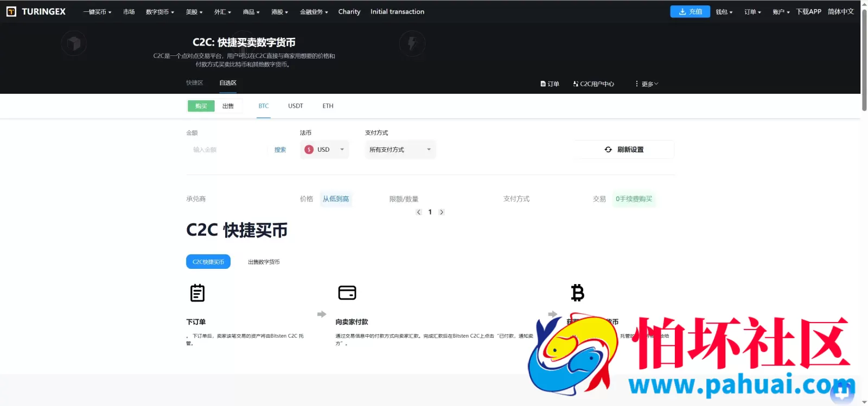Go to 市场 in top navigation
The height and width of the screenshot is (406, 868).
pos(129,12)
